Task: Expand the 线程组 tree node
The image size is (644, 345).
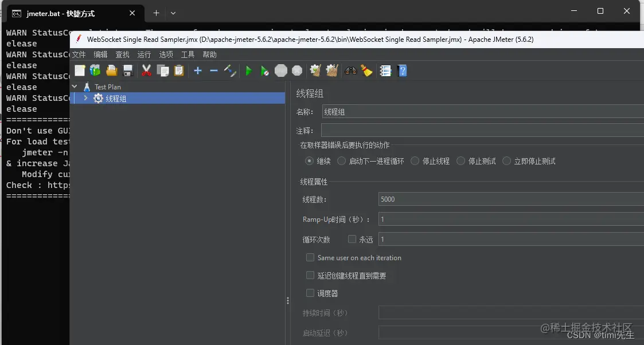Action: [x=85, y=98]
